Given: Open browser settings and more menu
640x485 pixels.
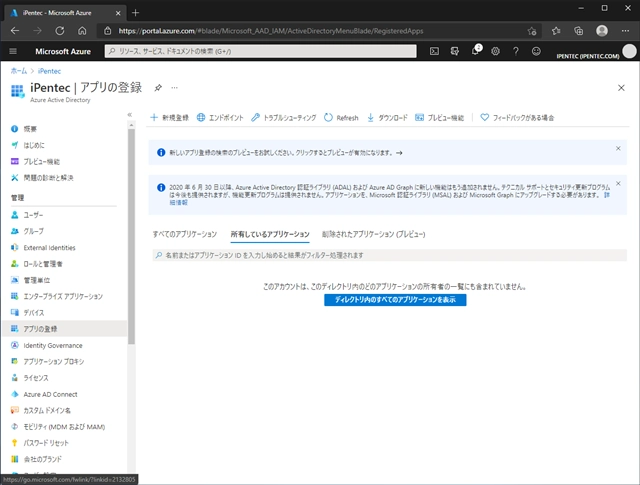Looking at the screenshot, I should point(625,31).
